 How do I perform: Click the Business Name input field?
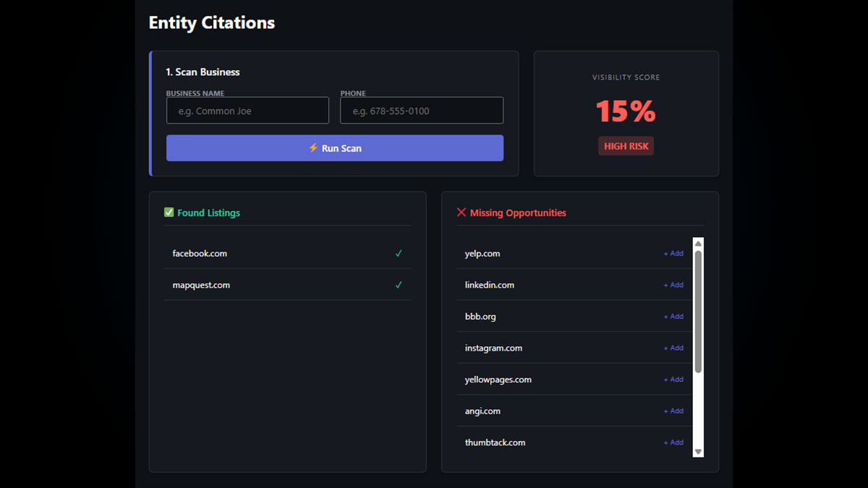[247, 111]
